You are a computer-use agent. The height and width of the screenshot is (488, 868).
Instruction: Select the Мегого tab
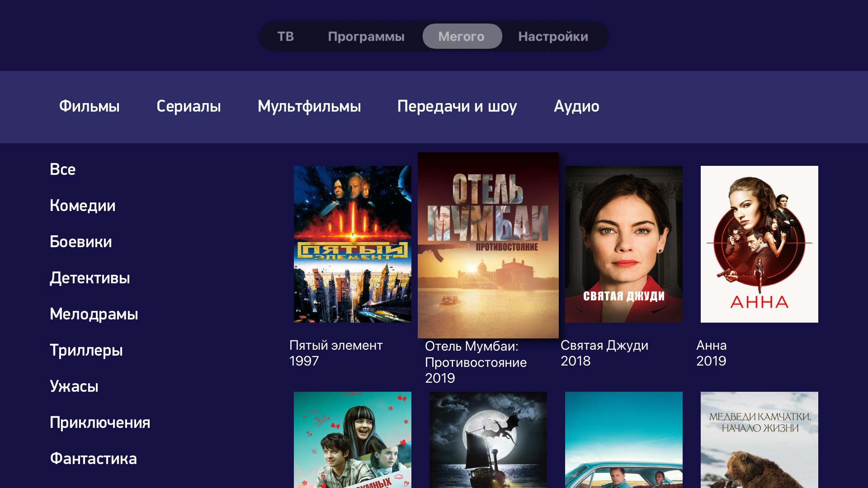tap(462, 36)
